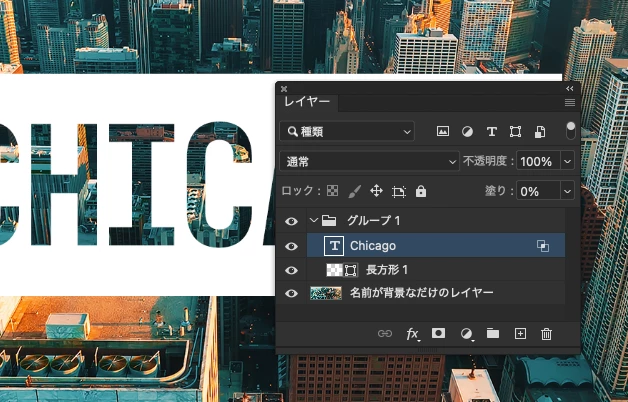The width and height of the screenshot is (628, 402).
Task: Open the 種類 filter type dropdown
Action: 347,131
